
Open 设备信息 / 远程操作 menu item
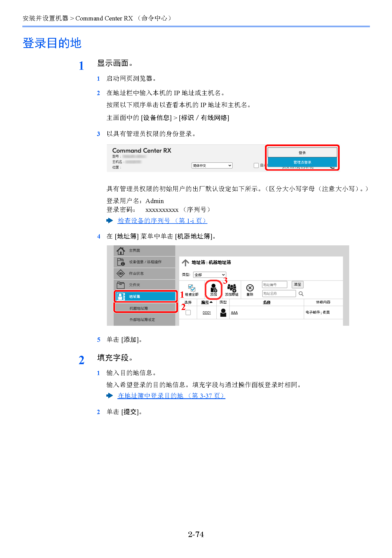point(144,262)
